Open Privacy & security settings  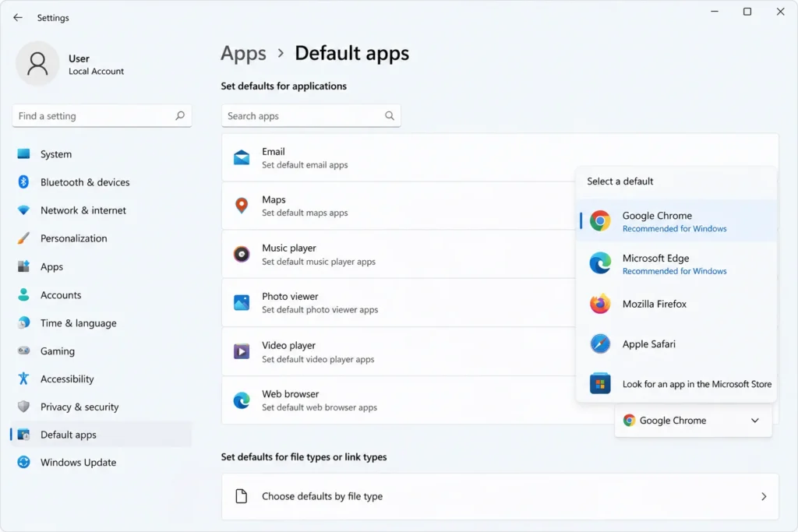tap(101, 407)
